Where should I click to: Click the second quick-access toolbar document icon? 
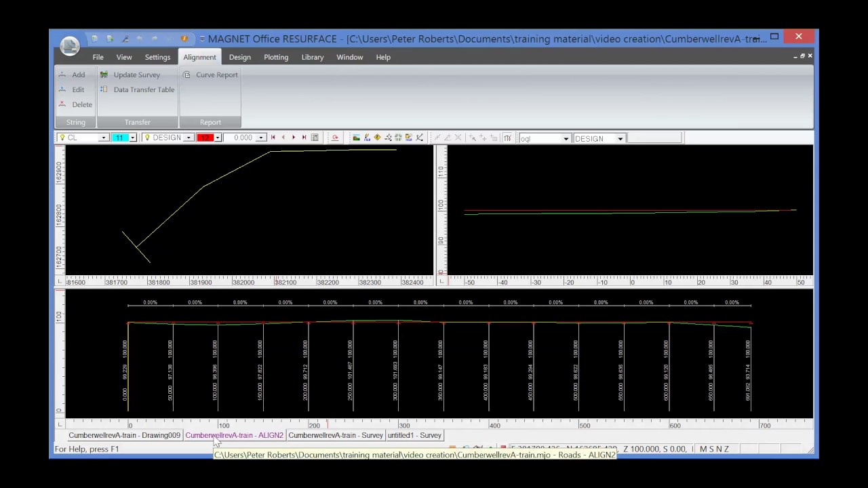110,39
